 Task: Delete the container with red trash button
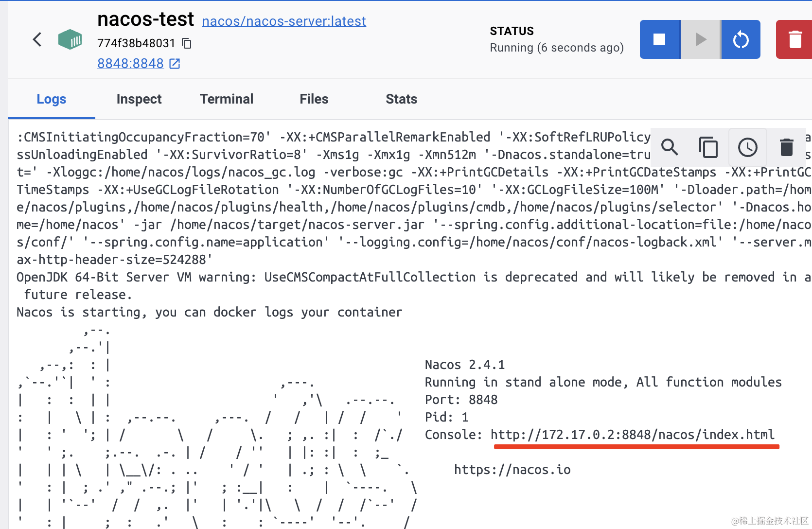coord(794,39)
